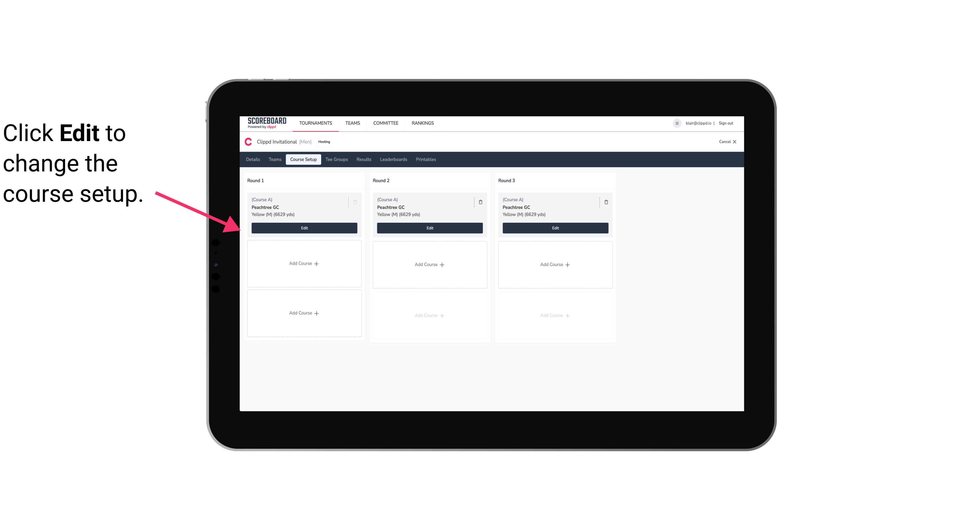Click the Details tab
This screenshot has height=527, width=980.
click(253, 160)
